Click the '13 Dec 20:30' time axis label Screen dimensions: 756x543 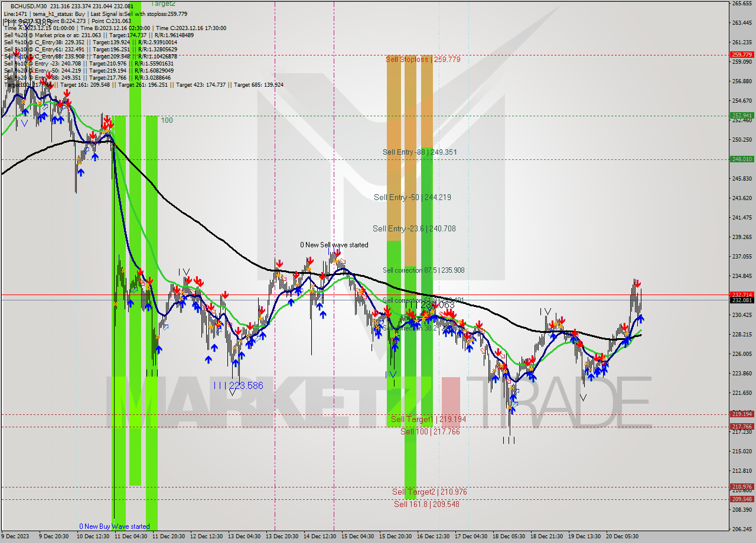pos(281,537)
